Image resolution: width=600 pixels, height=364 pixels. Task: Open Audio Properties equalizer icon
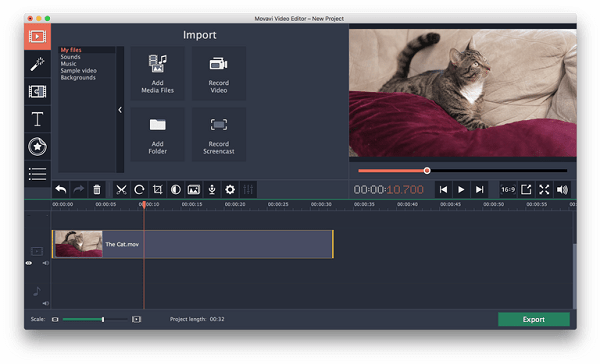(248, 189)
